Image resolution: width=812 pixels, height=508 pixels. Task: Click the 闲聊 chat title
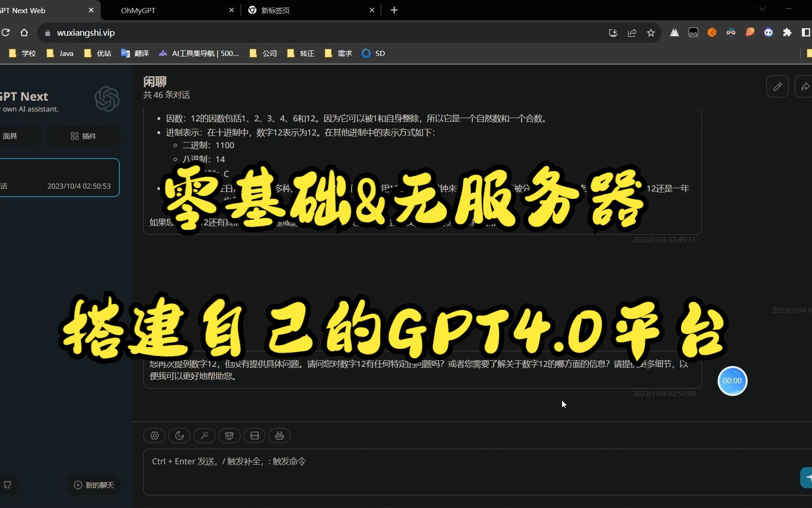155,82
